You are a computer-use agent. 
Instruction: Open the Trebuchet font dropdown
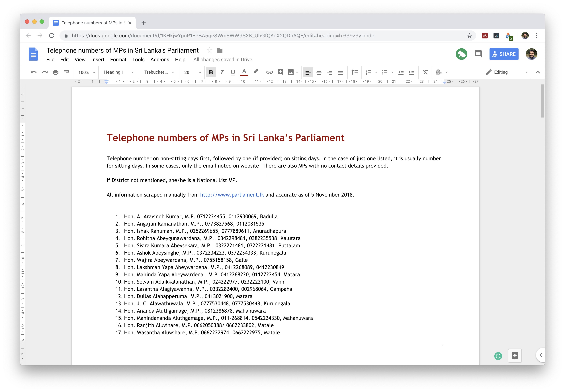coord(159,72)
